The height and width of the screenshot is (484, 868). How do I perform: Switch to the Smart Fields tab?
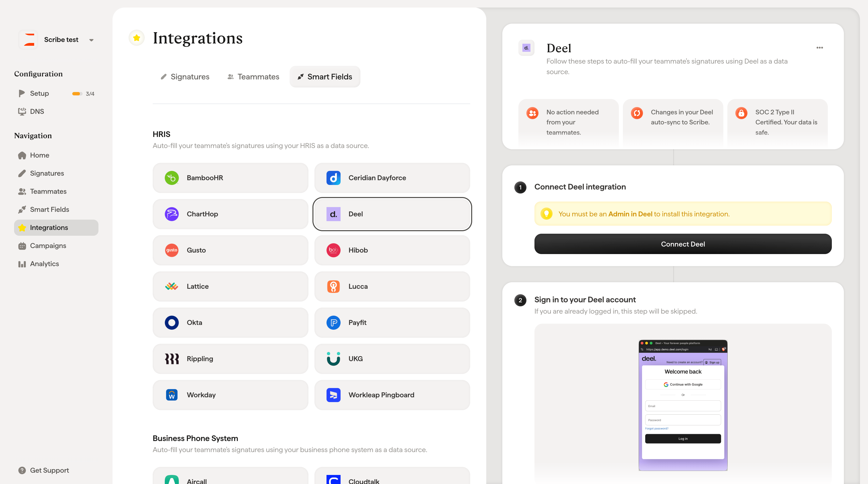(x=325, y=76)
